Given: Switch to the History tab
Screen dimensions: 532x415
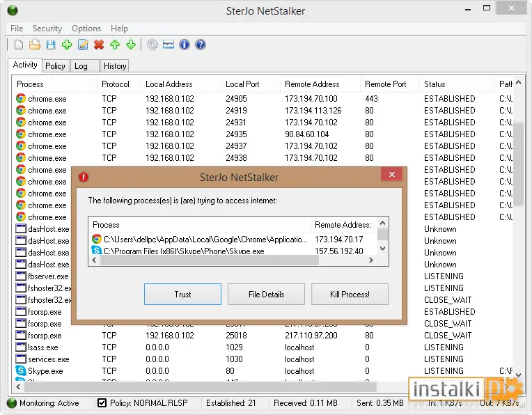Looking at the screenshot, I should [x=115, y=66].
